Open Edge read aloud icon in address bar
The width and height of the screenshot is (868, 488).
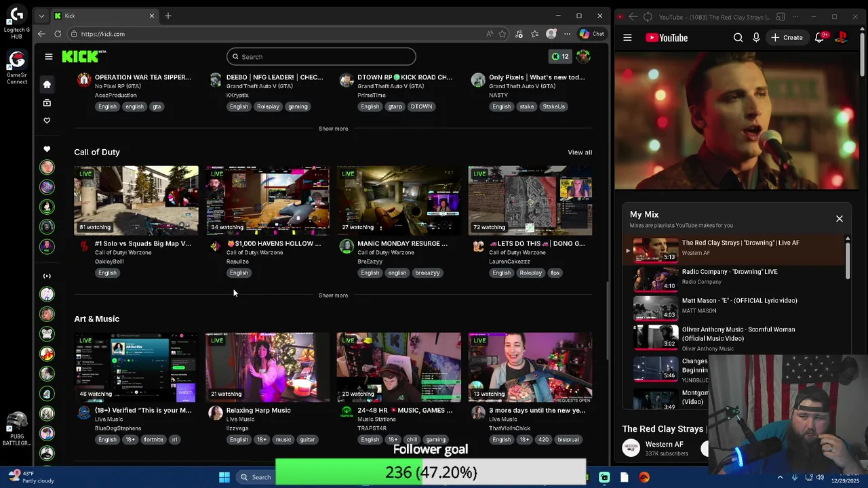pos(490,34)
